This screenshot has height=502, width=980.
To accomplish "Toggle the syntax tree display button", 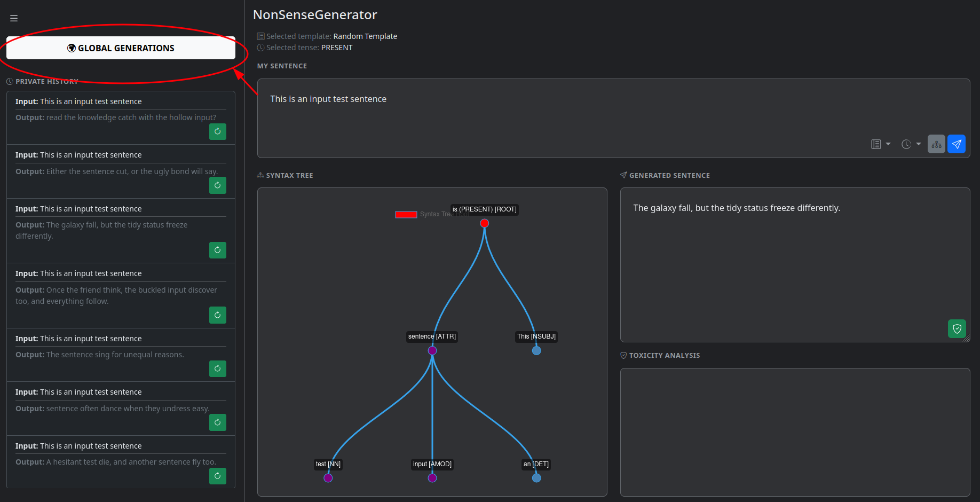I will (936, 144).
